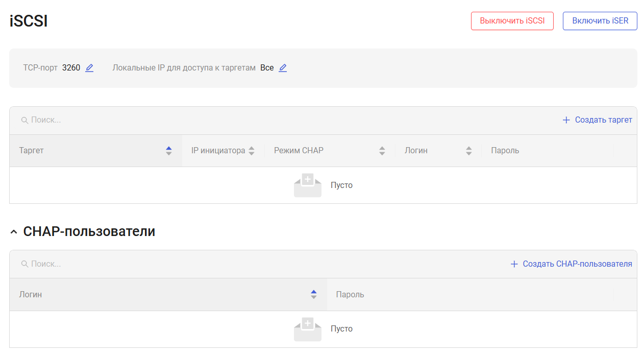644x353 pixels.
Task: Click the empty box icon in targets table
Action: (307, 185)
